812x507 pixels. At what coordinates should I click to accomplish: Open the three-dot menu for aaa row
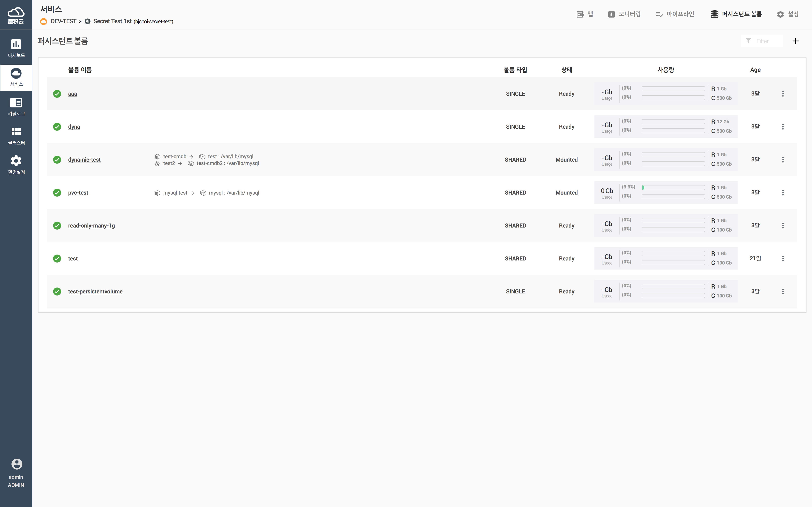tap(783, 94)
